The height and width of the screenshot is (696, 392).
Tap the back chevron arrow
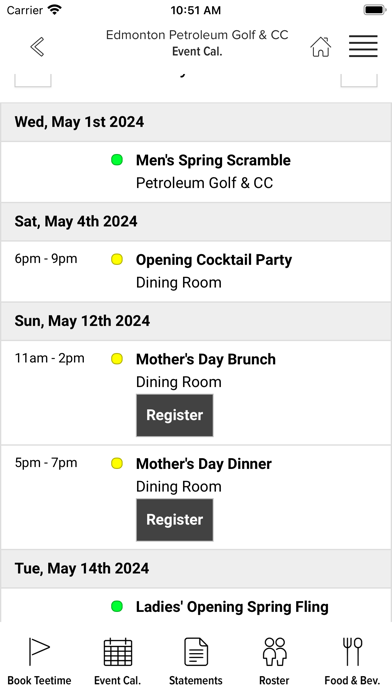(37, 47)
